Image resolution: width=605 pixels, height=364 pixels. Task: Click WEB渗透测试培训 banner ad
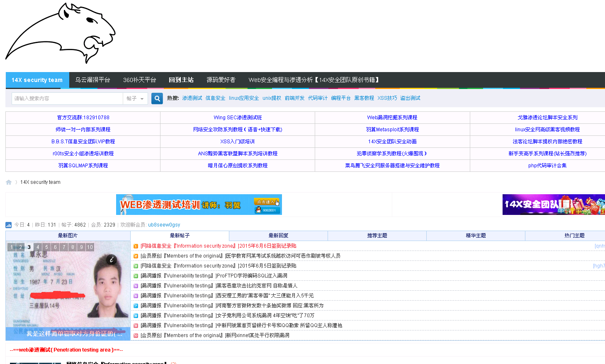199,205
